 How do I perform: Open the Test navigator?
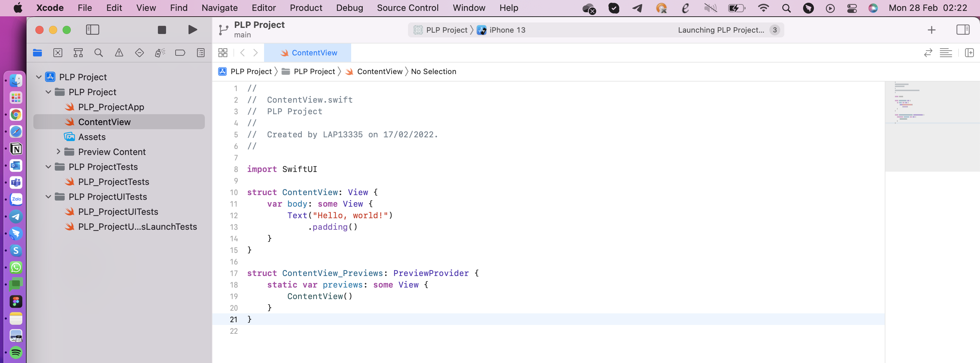(x=140, y=53)
